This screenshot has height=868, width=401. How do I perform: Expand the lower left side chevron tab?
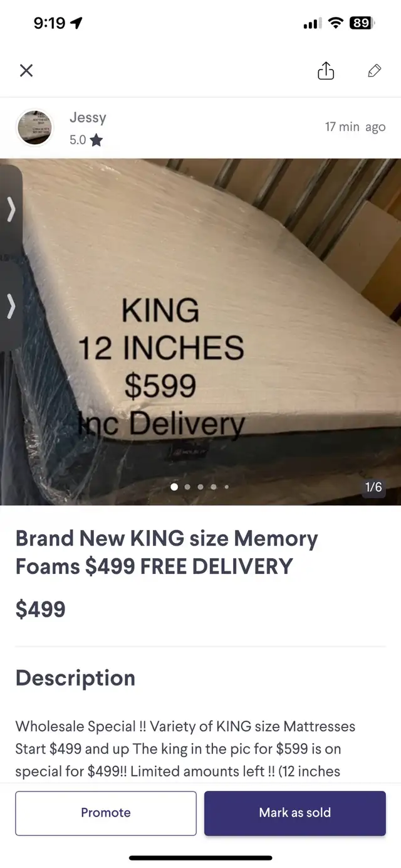pyautogui.click(x=11, y=307)
